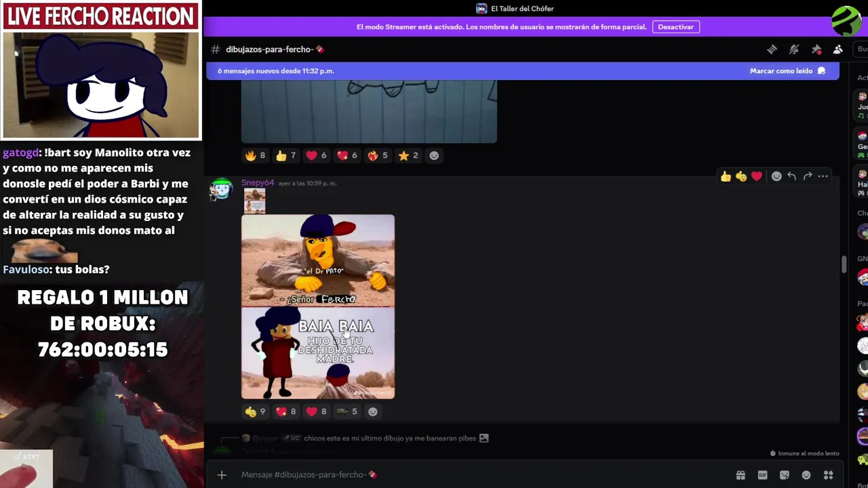This screenshot has height=488, width=868.
Task: Add red heart quick reaction in hover toolbar
Action: coord(757,176)
